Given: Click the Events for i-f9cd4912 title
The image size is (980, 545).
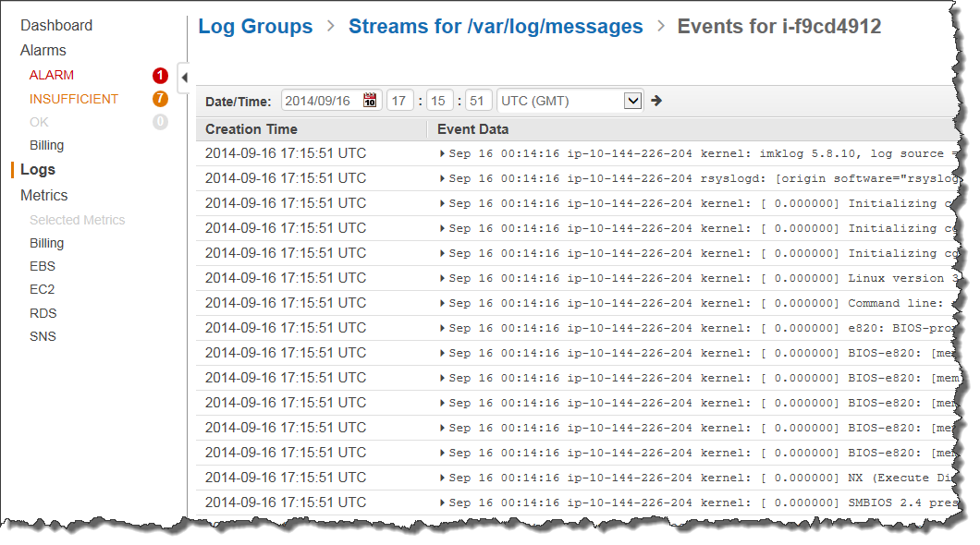Looking at the screenshot, I should click(779, 27).
